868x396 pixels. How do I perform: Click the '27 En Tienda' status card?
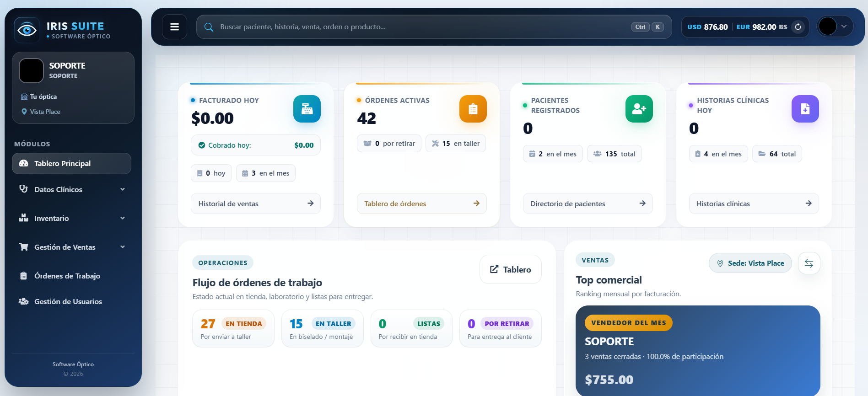pos(233,329)
